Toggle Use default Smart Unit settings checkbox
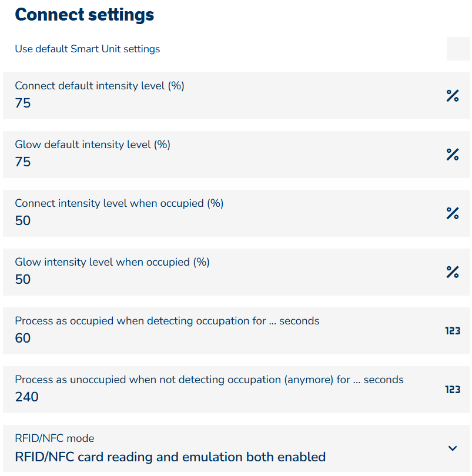Screen dimensions: 472x476 458,49
